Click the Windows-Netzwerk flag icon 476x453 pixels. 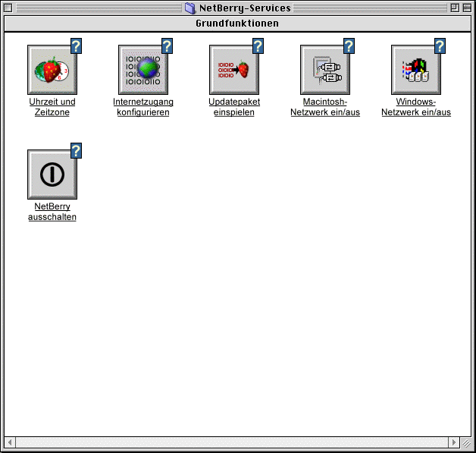[x=416, y=70]
